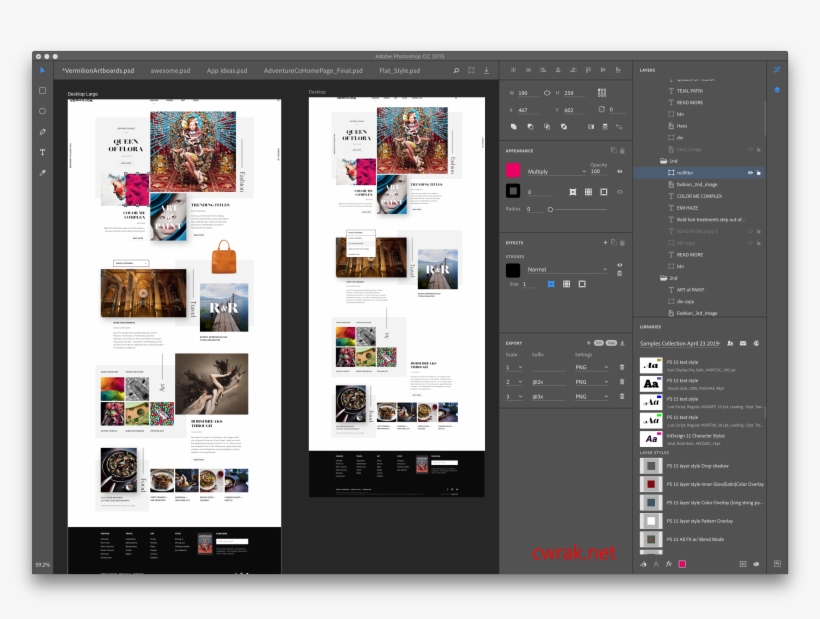
Task: Click the envelope icon in the Libraries panel
Action: 742,343
